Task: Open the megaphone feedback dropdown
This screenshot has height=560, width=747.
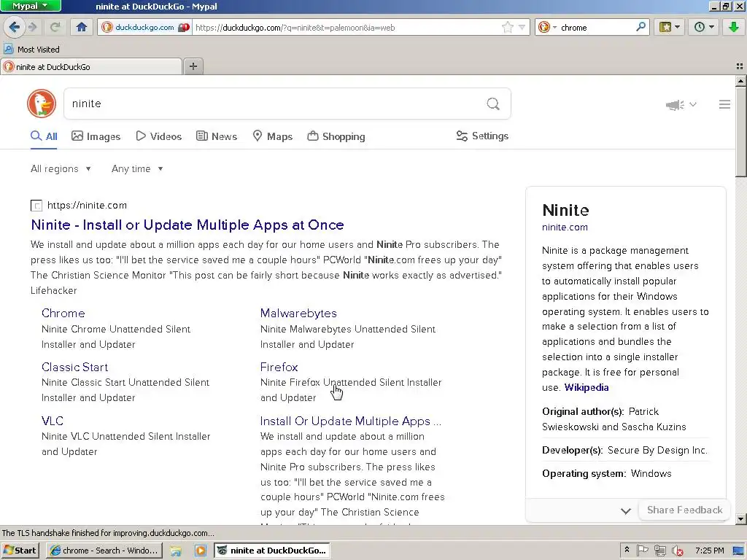Action: click(x=681, y=104)
